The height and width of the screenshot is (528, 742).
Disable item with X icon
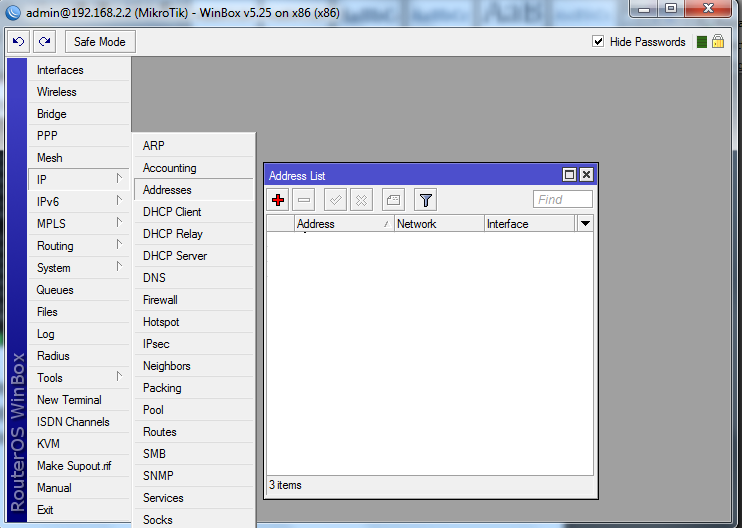(362, 200)
